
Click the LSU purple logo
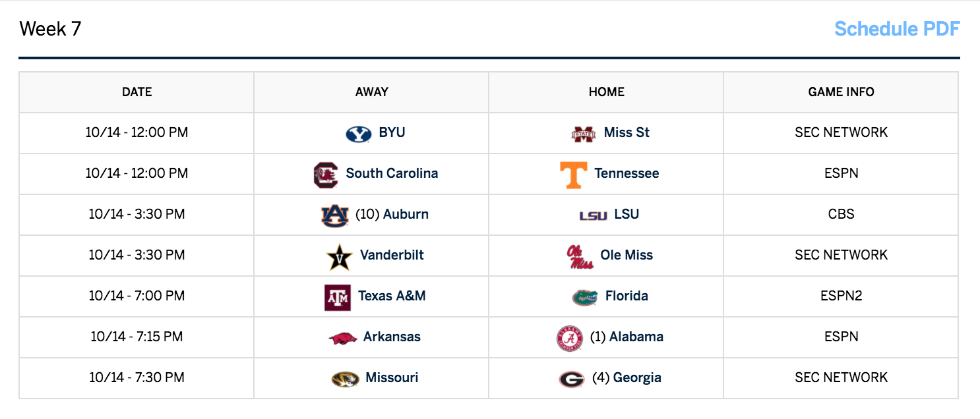pos(593,215)
